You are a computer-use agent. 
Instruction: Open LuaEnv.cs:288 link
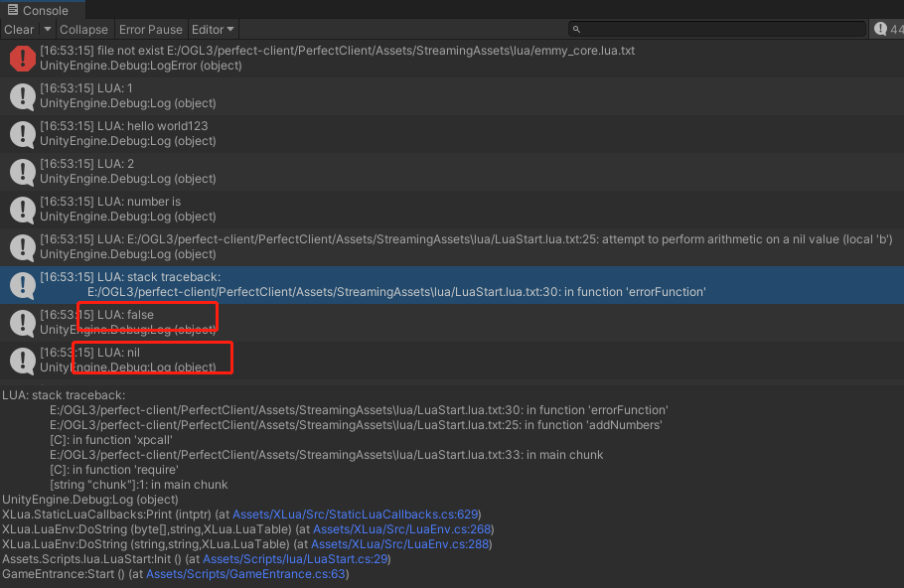point(400,544)
